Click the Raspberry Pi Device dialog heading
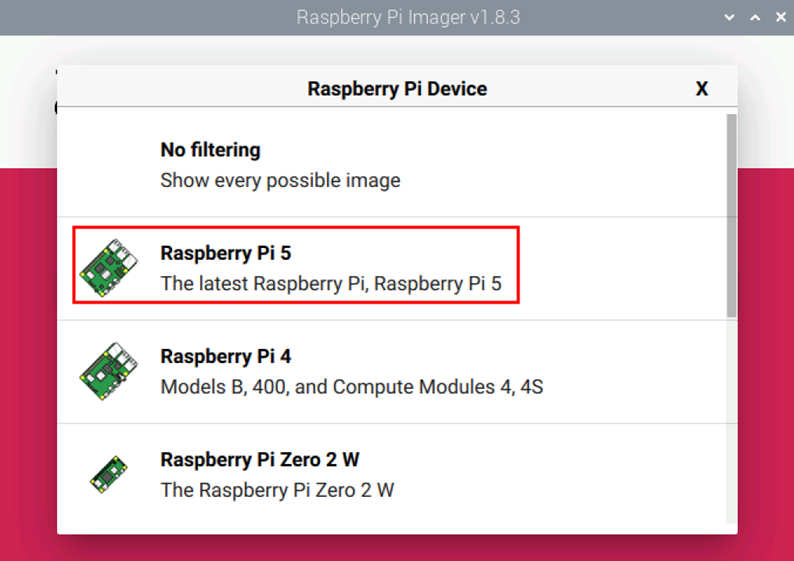The image size is (794, 561). [397, 89]
